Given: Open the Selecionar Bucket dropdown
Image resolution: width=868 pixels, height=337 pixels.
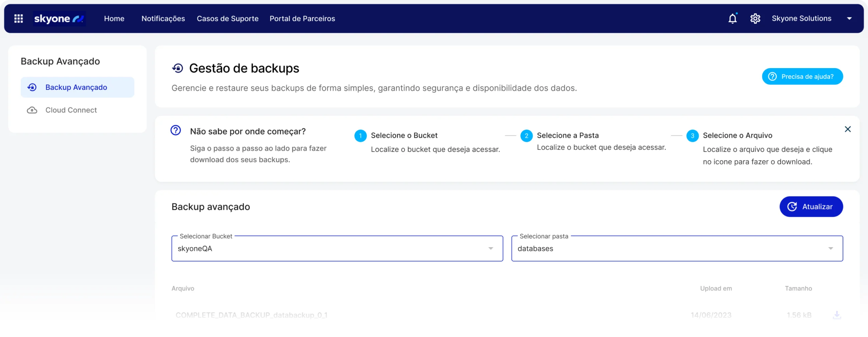Looking at the screenshot, I should [491, 249].
